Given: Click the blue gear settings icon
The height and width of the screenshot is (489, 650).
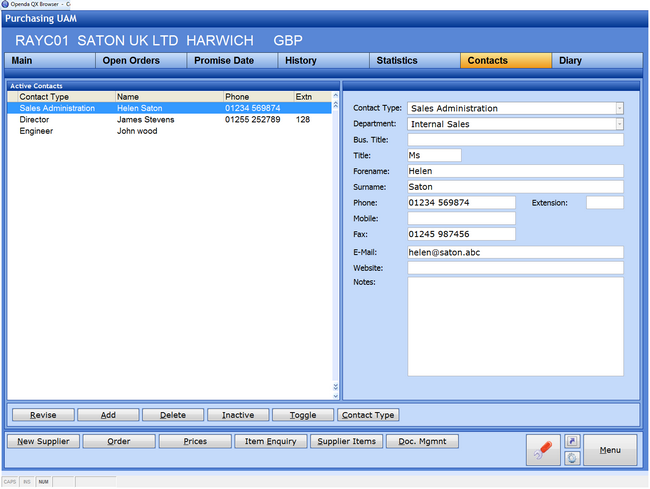Looking at the screenshot, I should [x=572, y=458].
